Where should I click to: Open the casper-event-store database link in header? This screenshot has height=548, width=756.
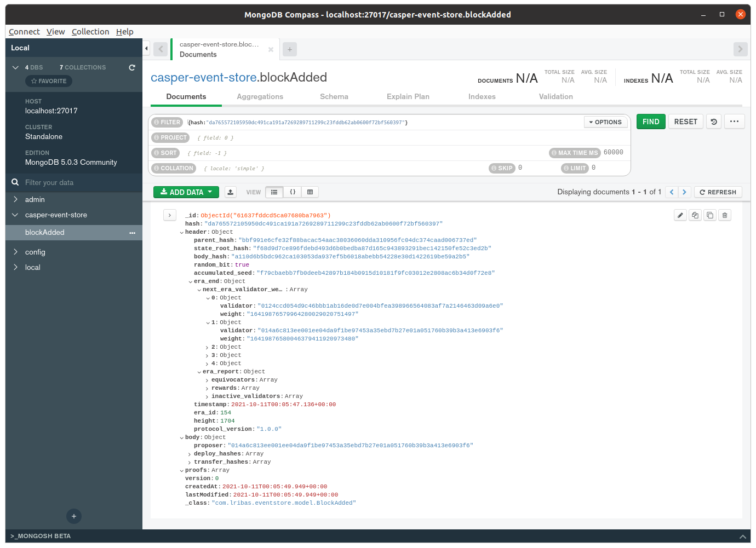tap(204, 77)
